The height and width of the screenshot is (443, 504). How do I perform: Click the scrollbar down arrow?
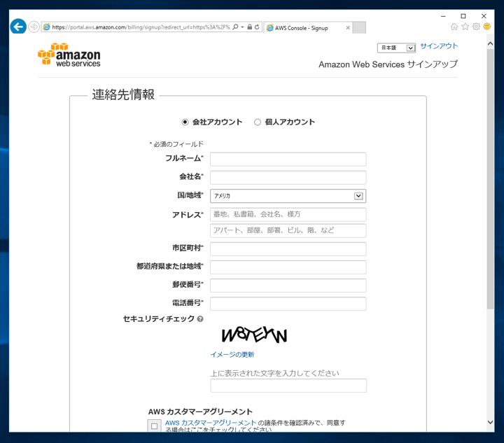tap(490, 422)
